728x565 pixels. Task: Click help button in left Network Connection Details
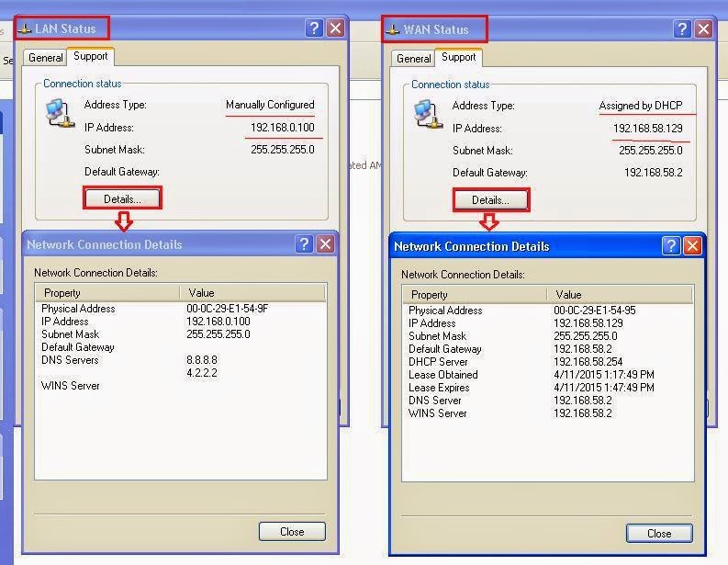click(304, 244)
